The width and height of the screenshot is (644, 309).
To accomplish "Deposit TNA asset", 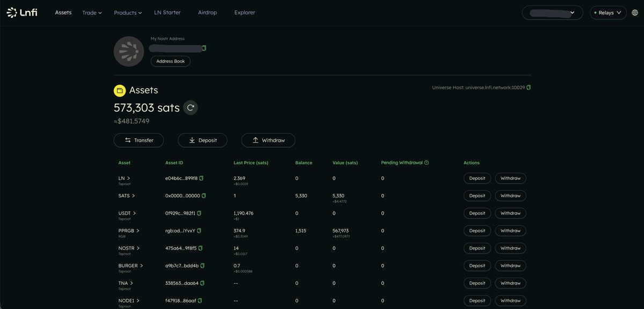I will tap(477, 283).
